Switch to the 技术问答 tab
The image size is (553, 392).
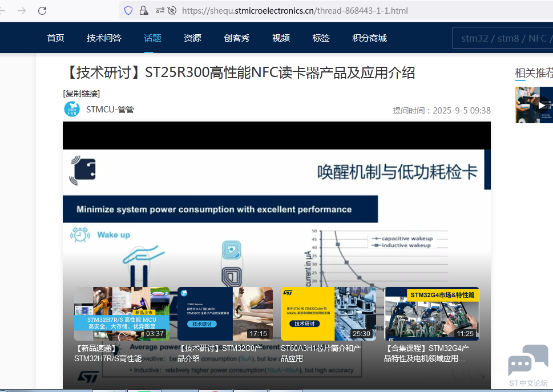click(x=104, y=38)
